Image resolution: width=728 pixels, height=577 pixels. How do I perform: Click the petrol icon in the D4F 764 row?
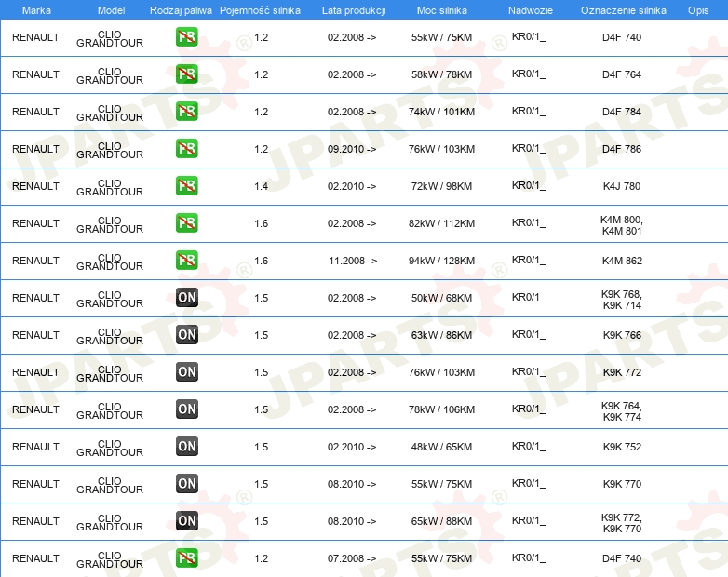(x=186, y=74)
